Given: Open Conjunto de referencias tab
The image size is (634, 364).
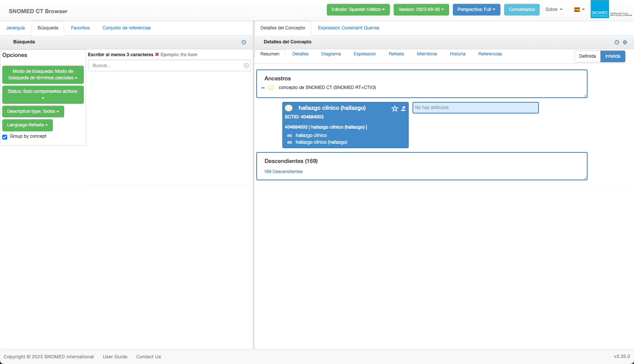Looking at the screenshot, I should 127,28.
